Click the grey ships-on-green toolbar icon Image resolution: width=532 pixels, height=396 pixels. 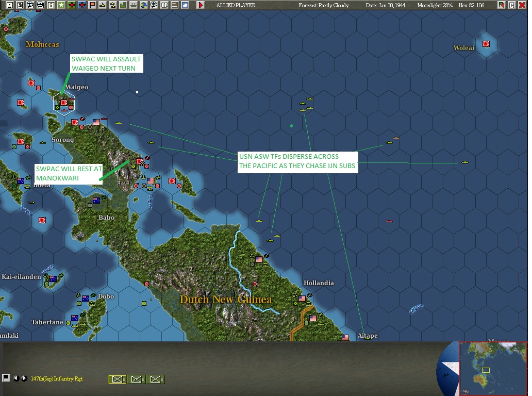tap(134, 5)
